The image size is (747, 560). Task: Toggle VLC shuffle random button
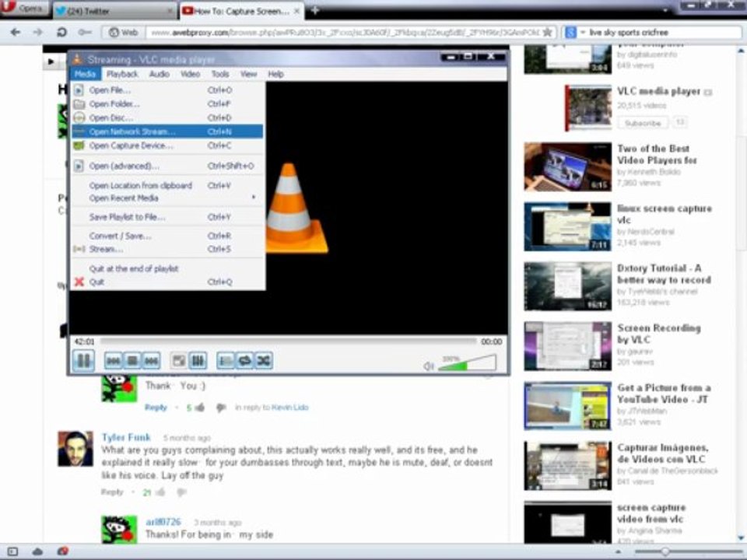(x=264, y=361)
